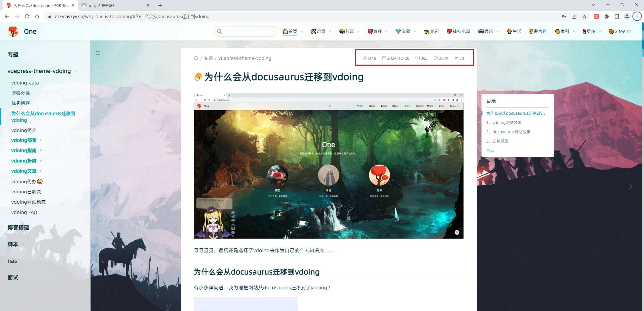The image size is (644, 311).
Task: Open the 留言区 nav item
Action: (x=538, y=31)
